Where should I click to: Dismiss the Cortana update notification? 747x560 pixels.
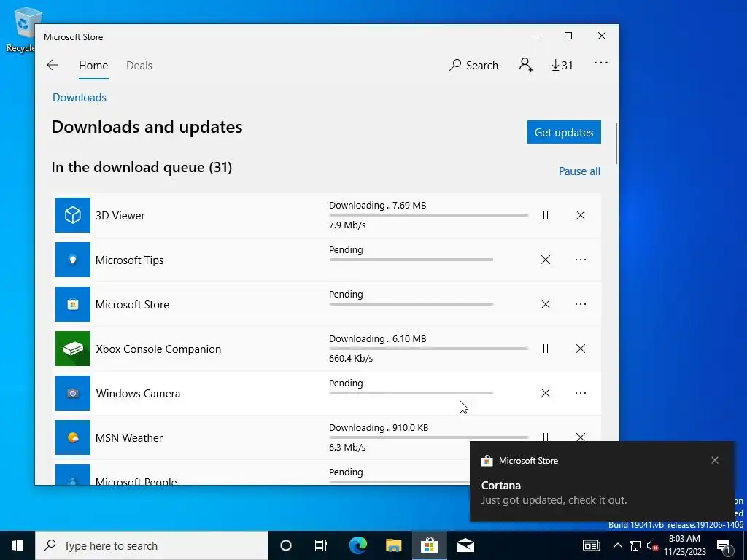(715, 460)
